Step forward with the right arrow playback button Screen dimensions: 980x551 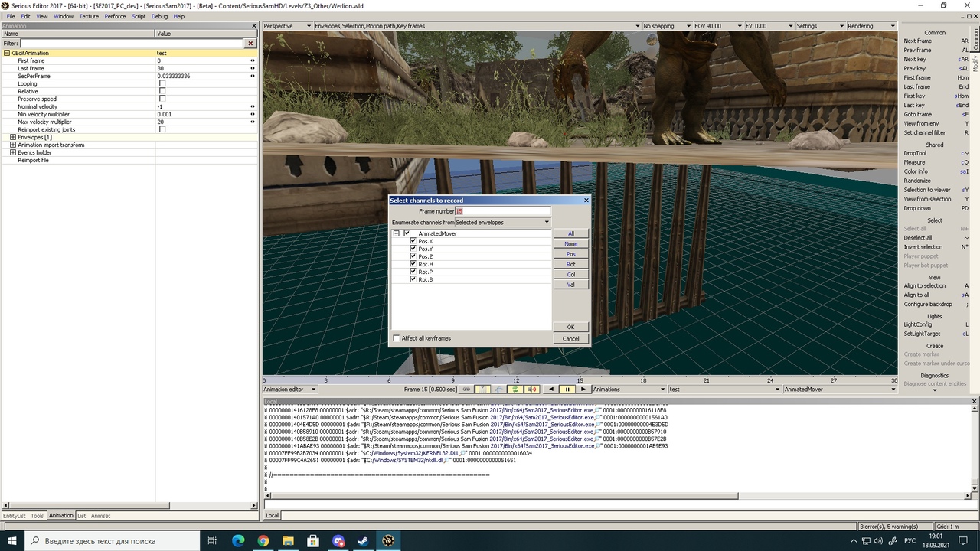coord(583,390)
